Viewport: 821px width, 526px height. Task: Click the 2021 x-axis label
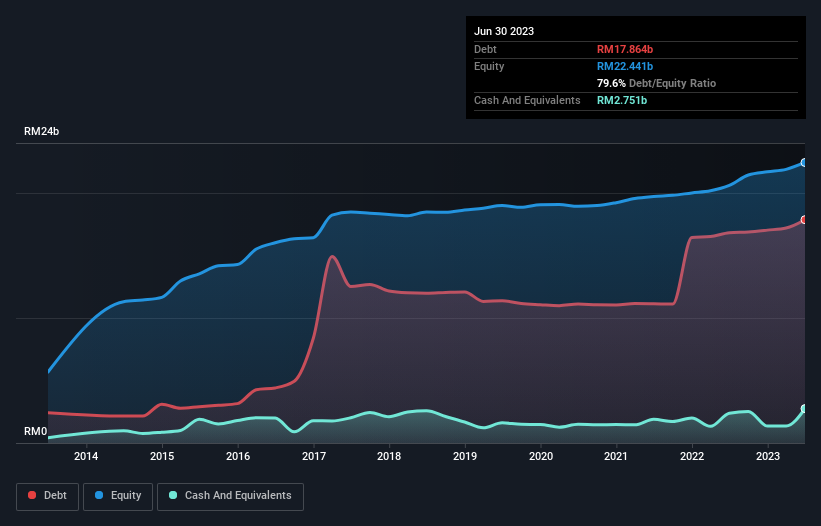tap(616, 456)
